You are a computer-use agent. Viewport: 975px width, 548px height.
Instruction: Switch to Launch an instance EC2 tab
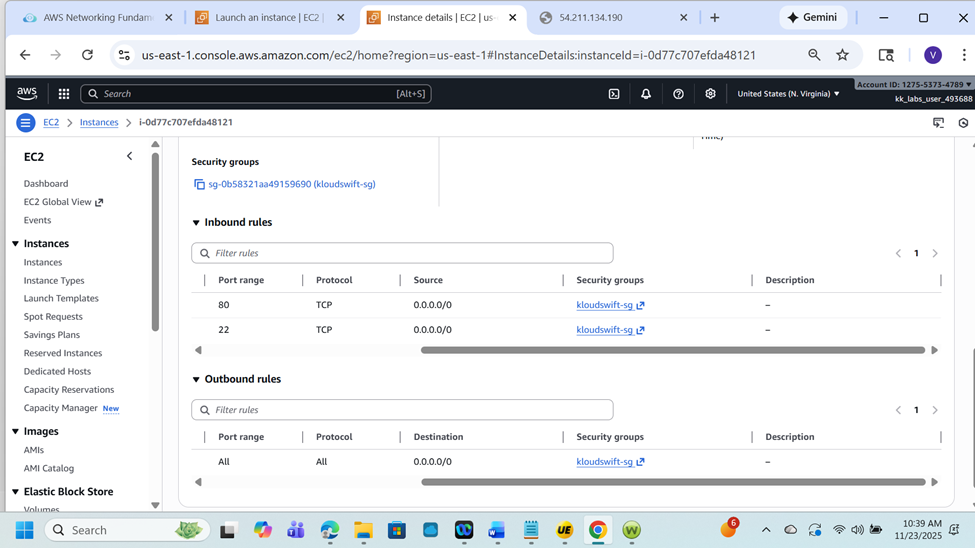(x=267, y=17)
